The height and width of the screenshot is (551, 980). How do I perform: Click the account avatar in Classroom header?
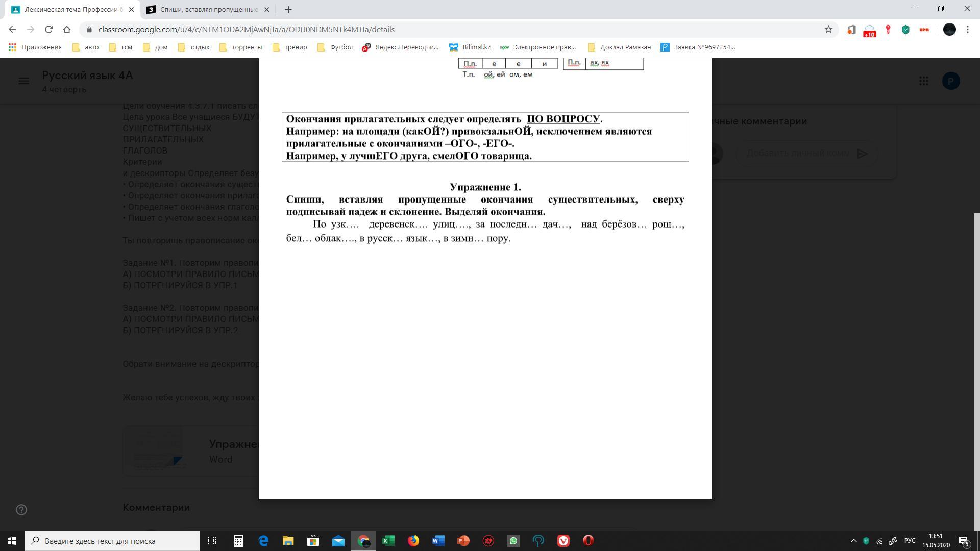click(950, 81)
